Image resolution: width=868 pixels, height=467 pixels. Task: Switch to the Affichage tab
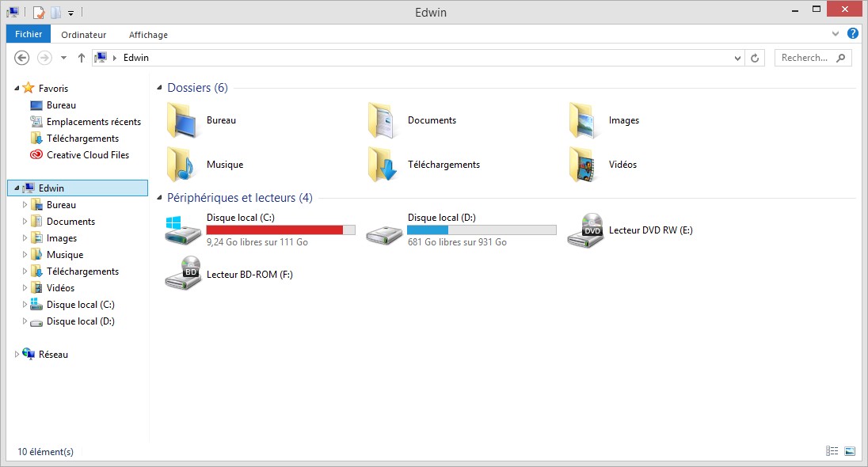tap(148, 34)
